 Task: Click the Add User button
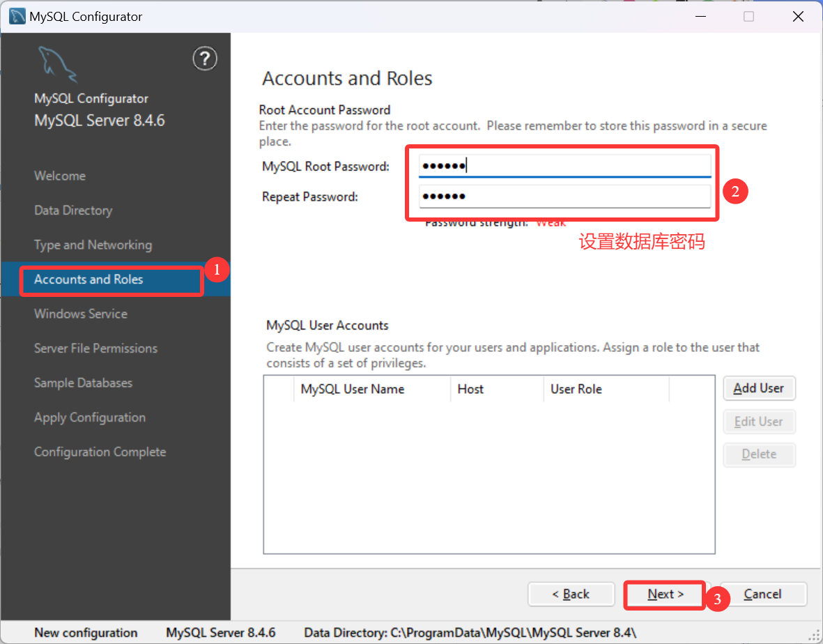point(759,388)
